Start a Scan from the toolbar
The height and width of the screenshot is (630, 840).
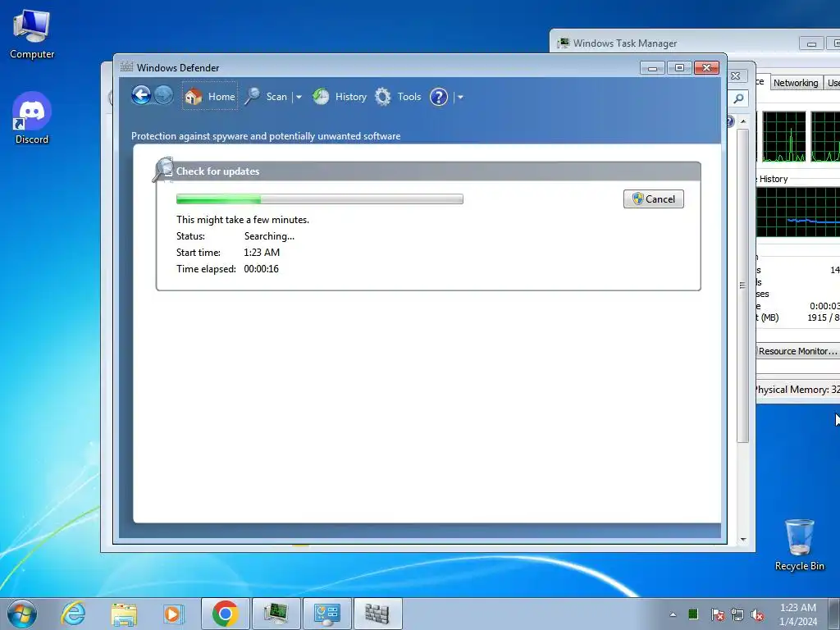(x=267, y=97)
